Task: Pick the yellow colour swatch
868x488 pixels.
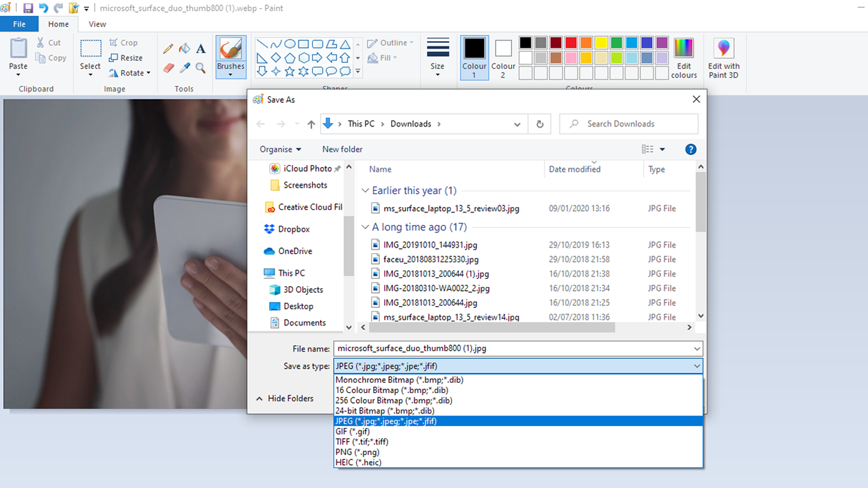Action: coord(602,43)
